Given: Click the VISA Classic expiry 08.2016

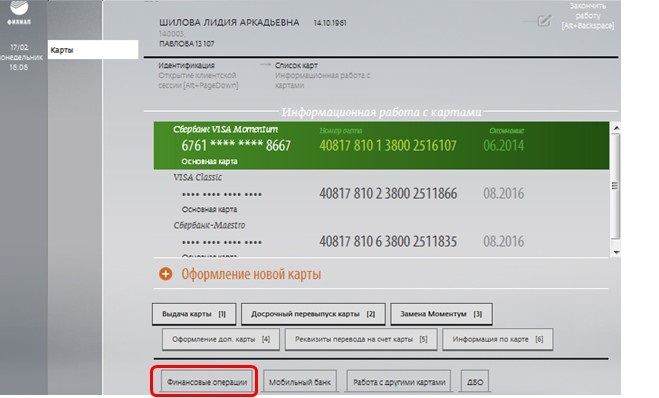Looking at the screenshot, I should [503, 194].
